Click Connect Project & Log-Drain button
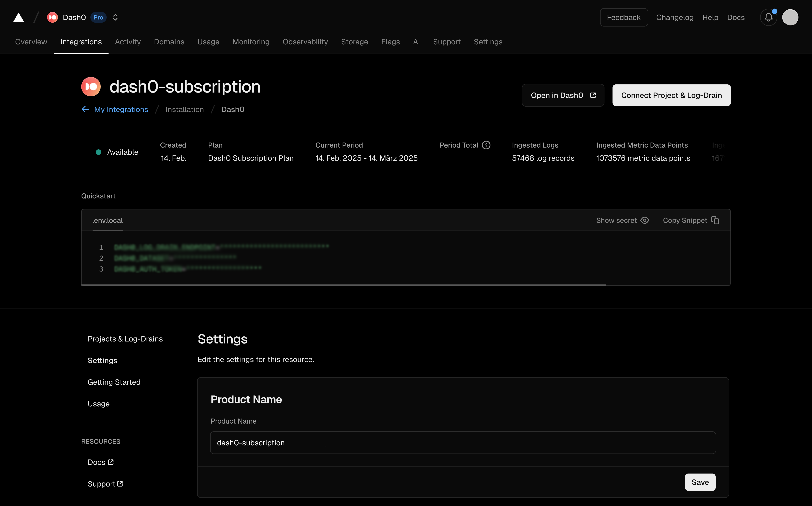Image resolution: width=812 pixels, height=506 pixels. tap(671, 95)
